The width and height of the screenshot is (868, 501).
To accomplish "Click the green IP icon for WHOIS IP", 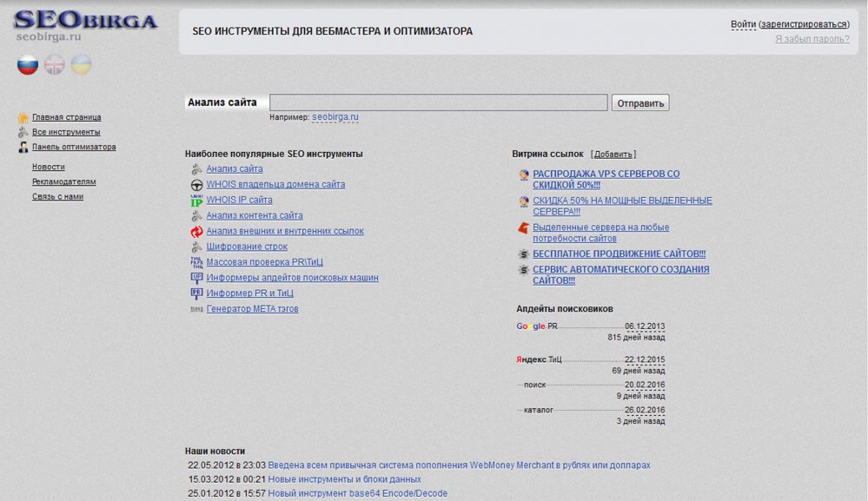I will click(x=196, y=201).
